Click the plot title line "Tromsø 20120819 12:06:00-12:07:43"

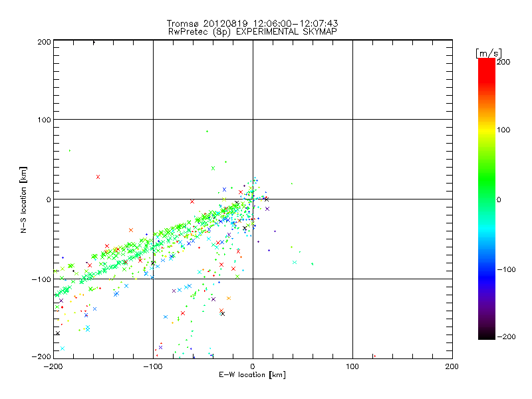click(252, 23)
